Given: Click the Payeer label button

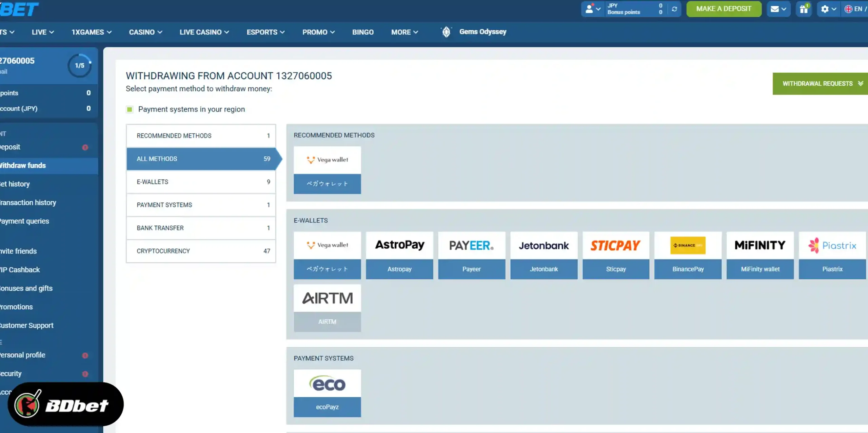Looking at the screenshot, I should pos(472,269).
